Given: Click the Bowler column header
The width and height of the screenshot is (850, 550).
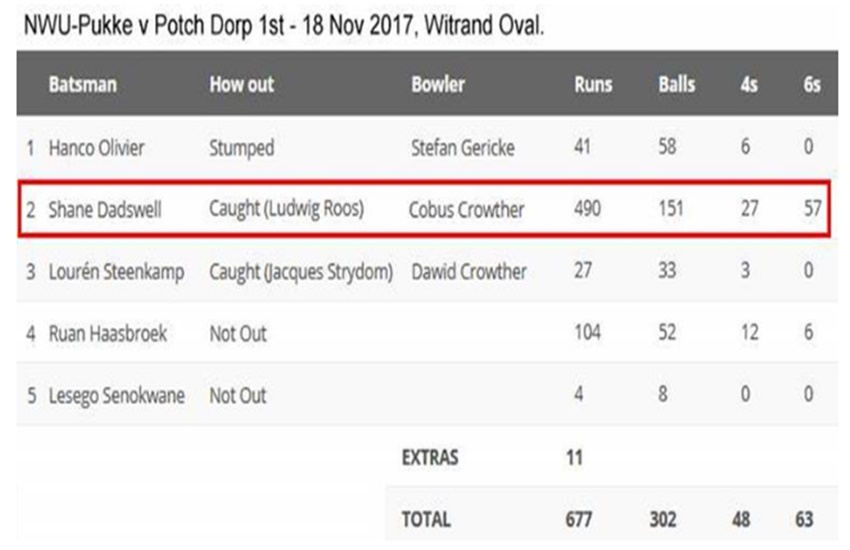Looking at the screenshot, I should click(x=438, y=85).
